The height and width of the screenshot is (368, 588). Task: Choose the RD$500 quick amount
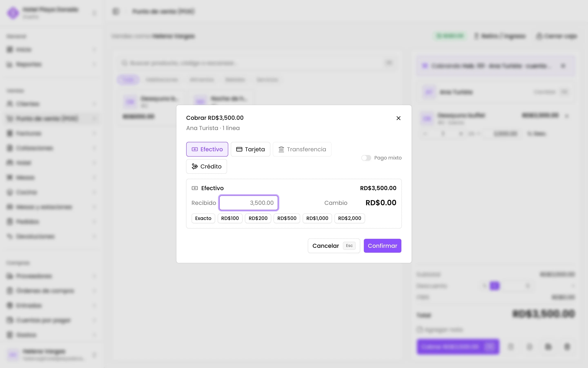point(287,218)
